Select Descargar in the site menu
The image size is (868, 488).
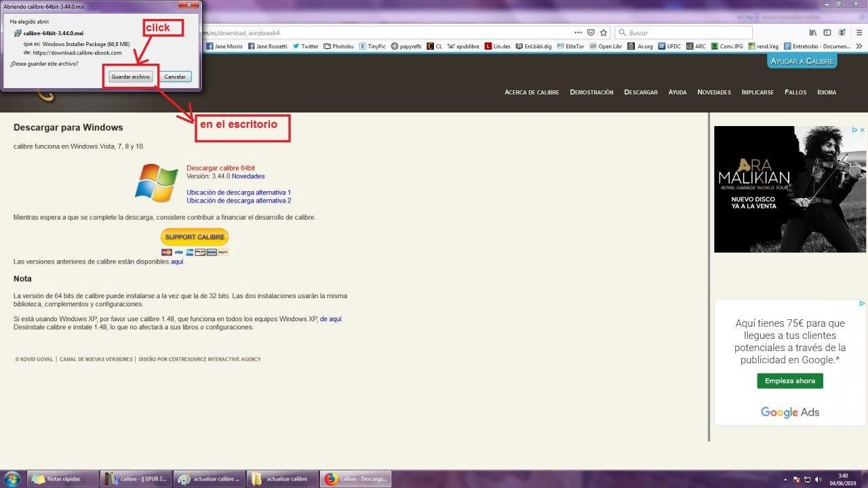click(641, 92)
